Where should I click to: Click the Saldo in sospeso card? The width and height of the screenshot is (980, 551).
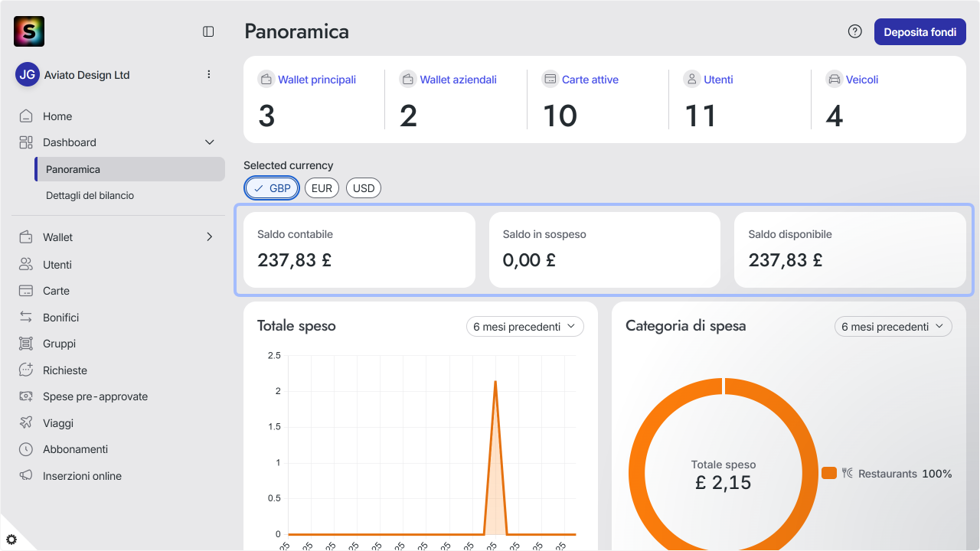[x=605, y=250]
